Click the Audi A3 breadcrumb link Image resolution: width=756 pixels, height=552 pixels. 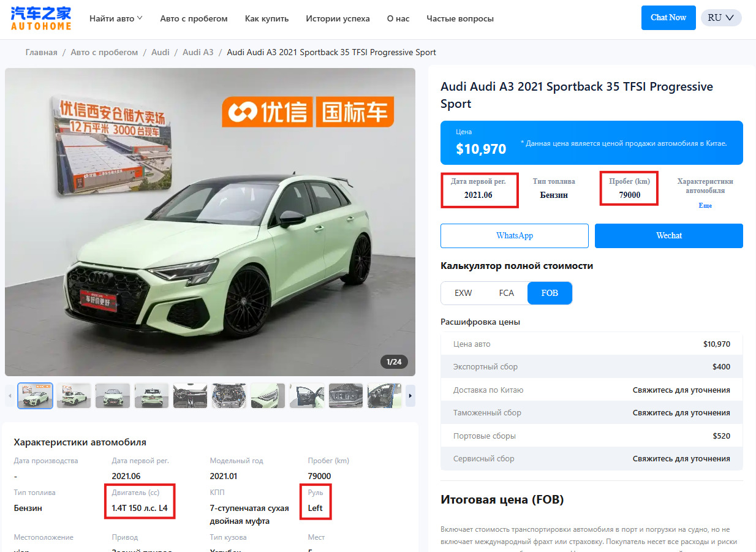(198, 52)
